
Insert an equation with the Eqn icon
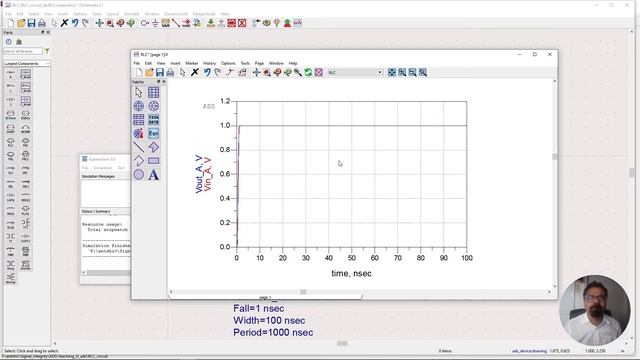pos(153,133)
